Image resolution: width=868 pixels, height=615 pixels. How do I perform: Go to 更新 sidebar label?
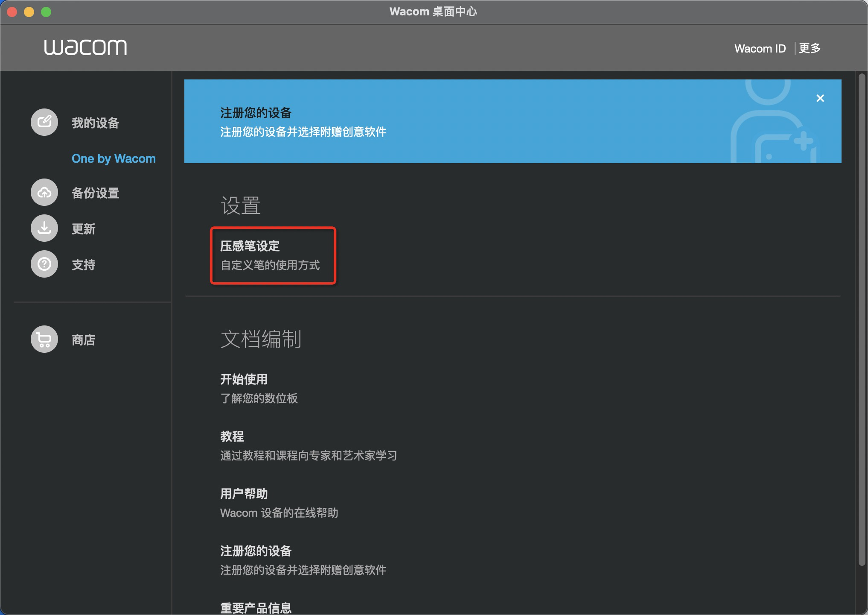84,229
